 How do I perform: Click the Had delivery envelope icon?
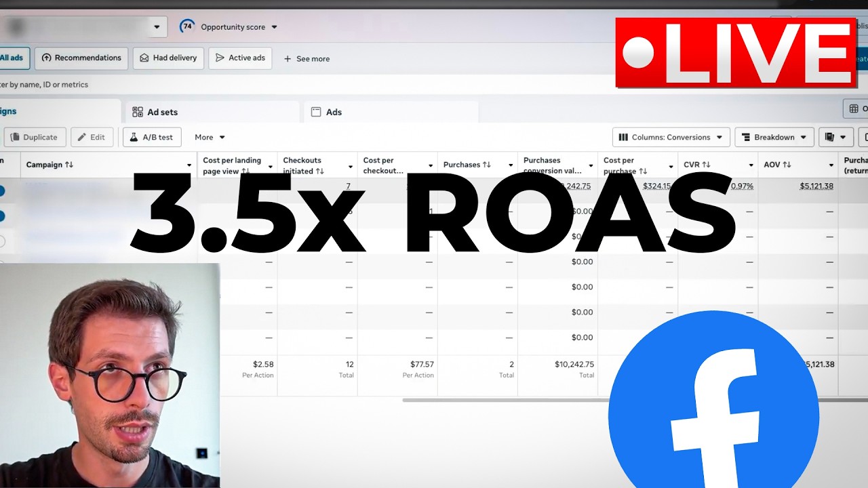coord(144,58)
